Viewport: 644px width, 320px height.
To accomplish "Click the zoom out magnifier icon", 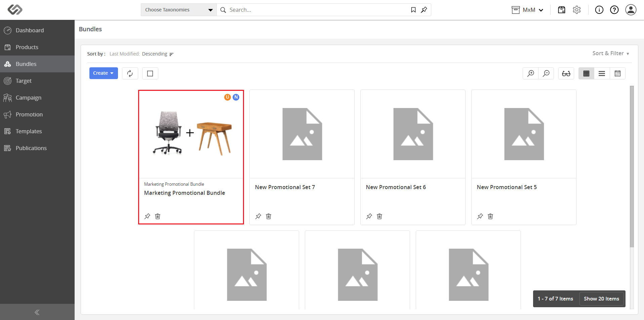I will [546, 73].
